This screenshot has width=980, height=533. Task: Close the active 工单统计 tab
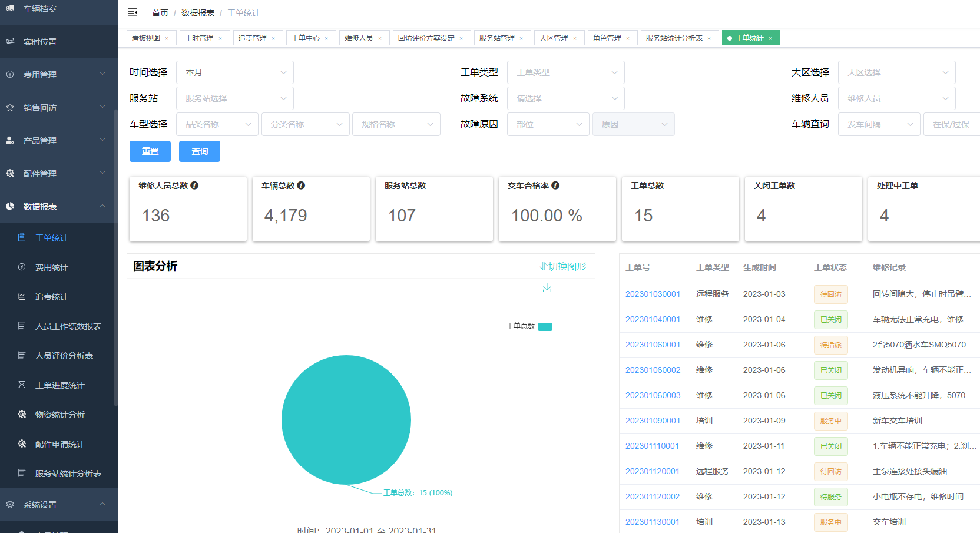tap(770, 38)
